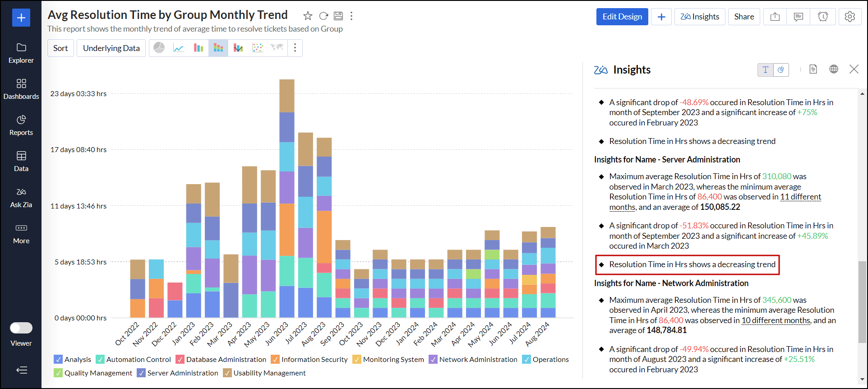Open Dashboards in the sidebar
Viewport: 868px width, 389px height.
[21, 89]
